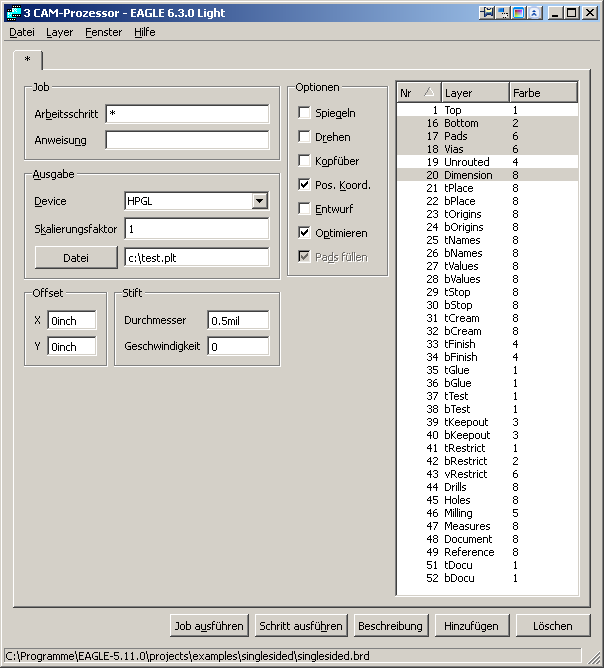604x668 pixels.
Task: Select layer 44 Drills in the list
Action: click(x=487, y=487)
